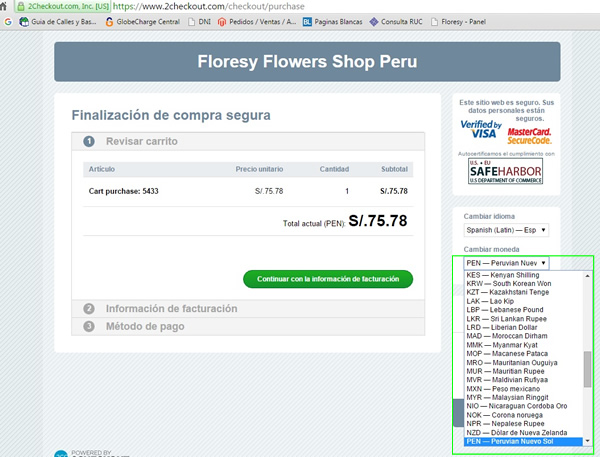Expand the Información de facturación step
600x457 pixels.
tap(248, 308)
